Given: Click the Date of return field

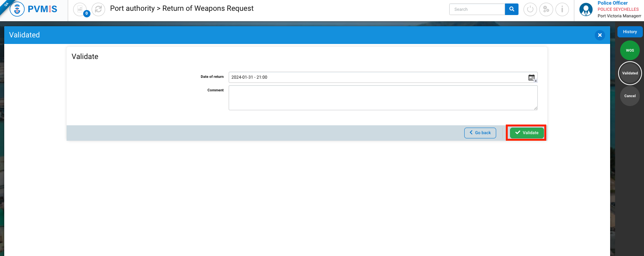Looking at the screenshot, I should (377, 77).
